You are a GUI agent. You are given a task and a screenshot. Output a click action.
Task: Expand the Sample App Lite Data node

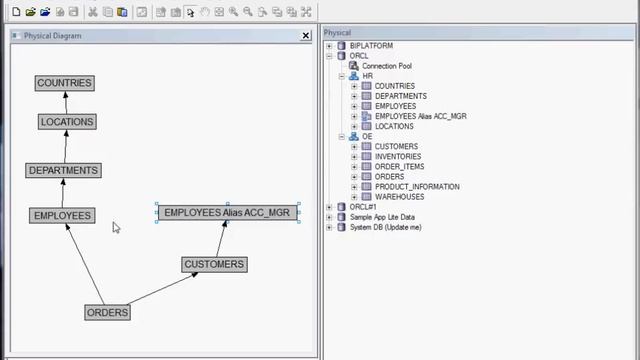pyautogui.click(x=329, y=217)
